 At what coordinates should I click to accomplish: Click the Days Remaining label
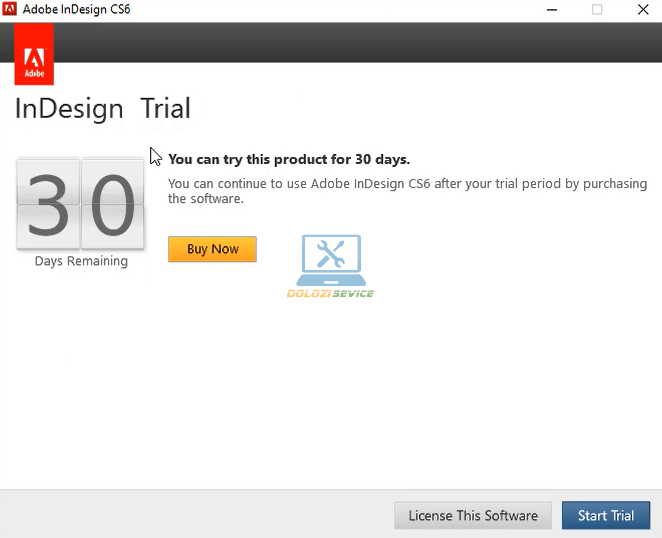pos(81,261)
